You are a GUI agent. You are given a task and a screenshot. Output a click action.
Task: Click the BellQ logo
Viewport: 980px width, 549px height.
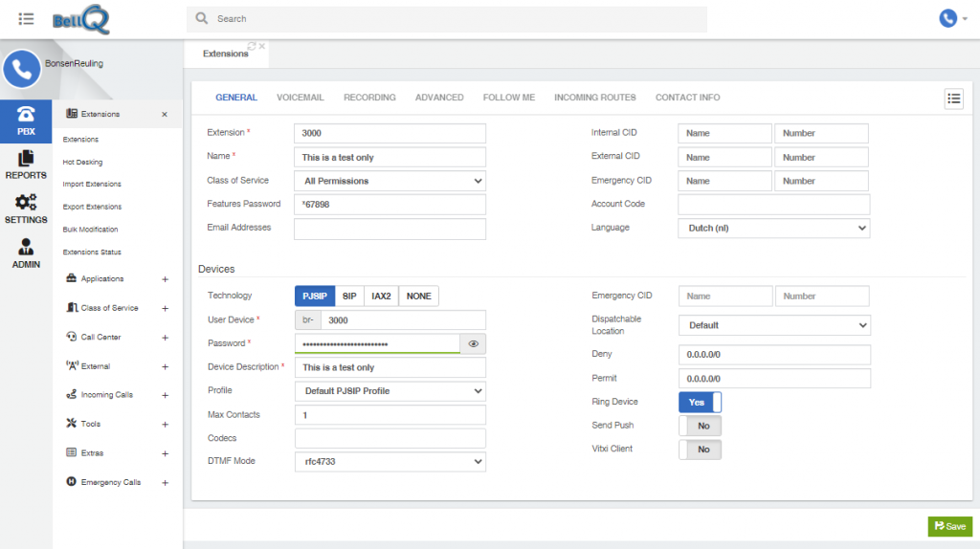click(81, 19)
